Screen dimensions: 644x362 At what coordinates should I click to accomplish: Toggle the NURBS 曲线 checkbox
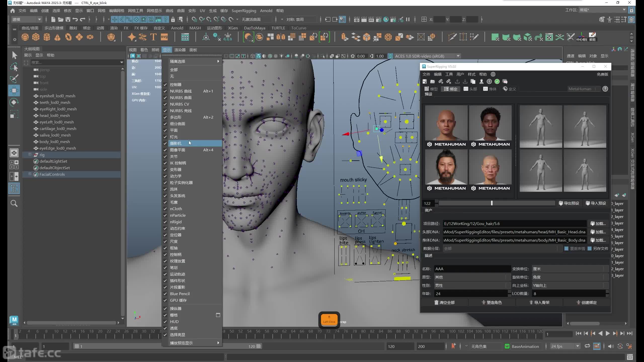point(165,91)
